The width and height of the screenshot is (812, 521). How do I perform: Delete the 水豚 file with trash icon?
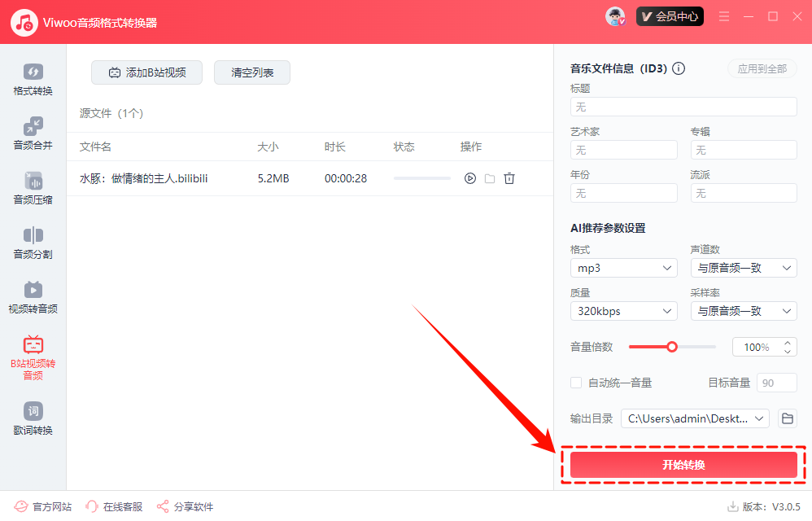pyautogui.click(x=509, y=177)
